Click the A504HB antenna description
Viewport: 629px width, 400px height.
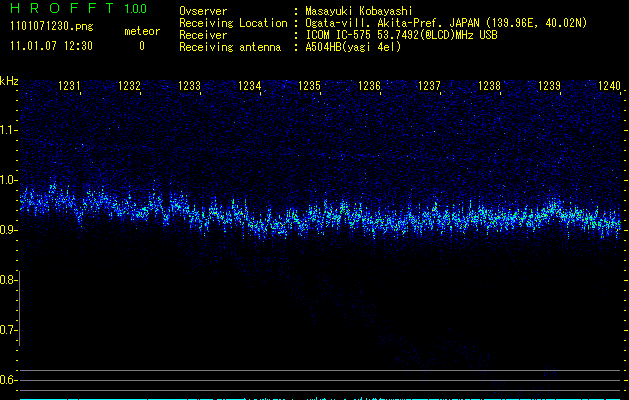353,47
